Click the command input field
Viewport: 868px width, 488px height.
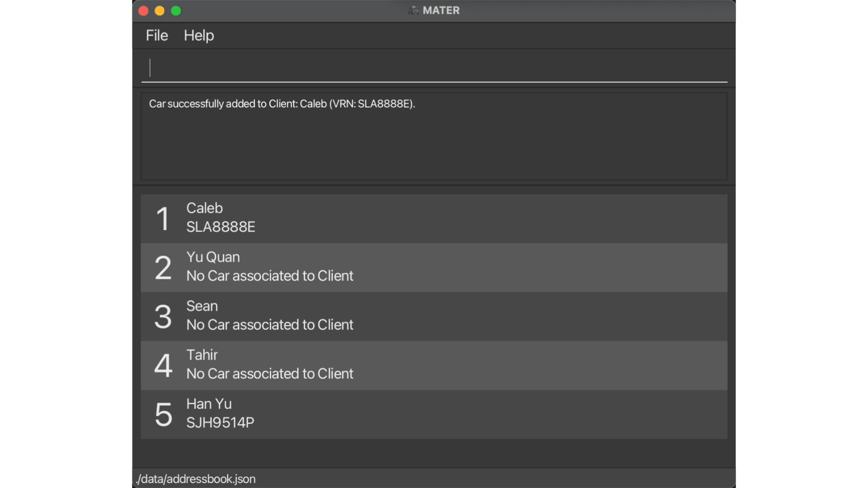click(x=434, y=68)
